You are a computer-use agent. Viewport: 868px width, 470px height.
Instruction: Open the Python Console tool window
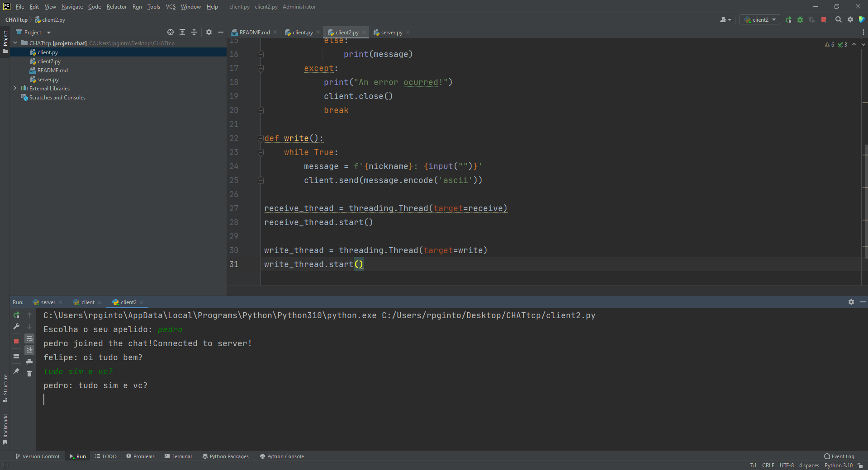pos(282,456)
